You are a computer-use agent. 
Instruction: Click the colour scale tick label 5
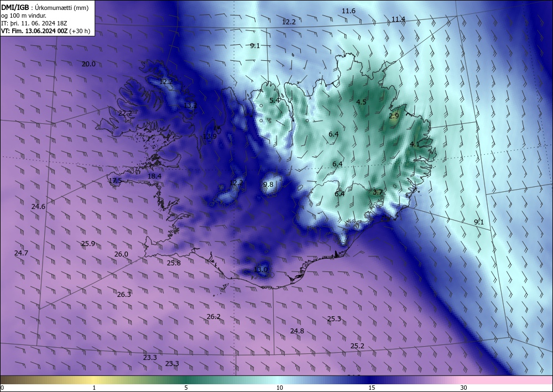point(186,388)
